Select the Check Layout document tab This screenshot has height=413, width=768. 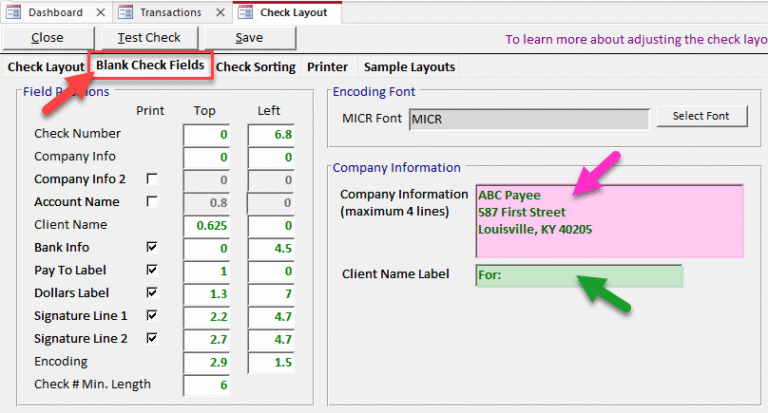[288, 12]
